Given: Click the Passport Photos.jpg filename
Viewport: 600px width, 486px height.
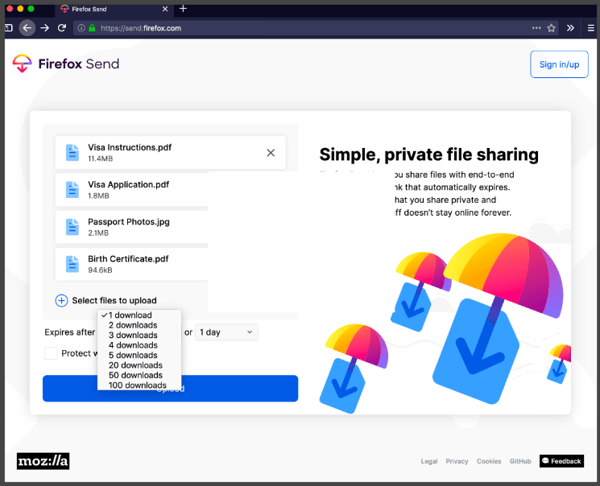Looking at the screenshot, I should pyautogui.click(x=129, y=222).
